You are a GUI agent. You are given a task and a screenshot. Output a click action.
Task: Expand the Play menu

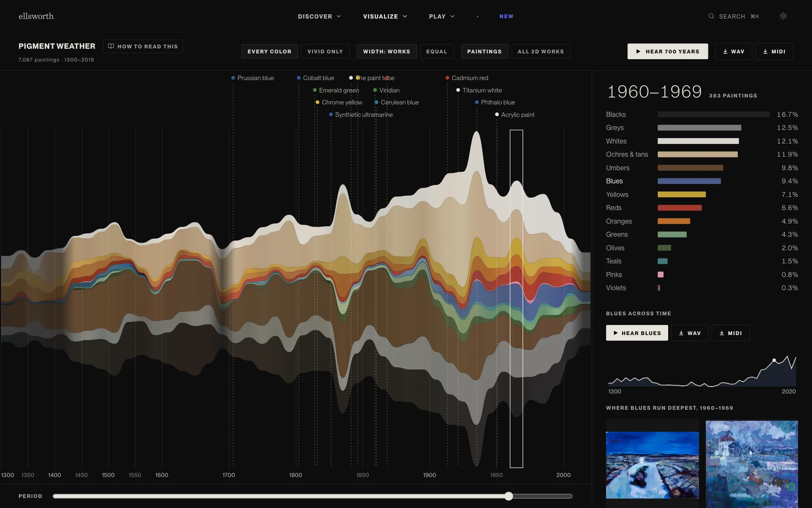(x=442, y=16)
